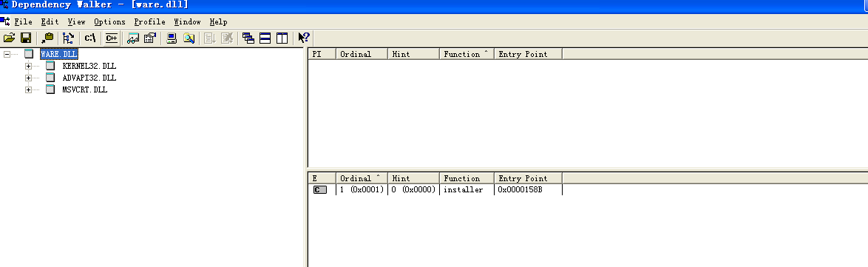Sort imports by the PI column

pyautogui.click(x=322, y=54)
